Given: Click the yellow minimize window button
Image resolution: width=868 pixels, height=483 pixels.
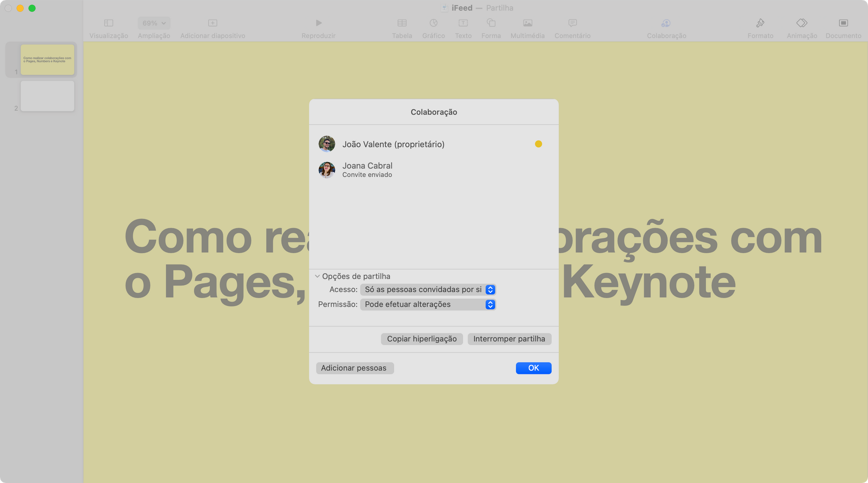Looking at the screenshot, I should click(20, 8).
